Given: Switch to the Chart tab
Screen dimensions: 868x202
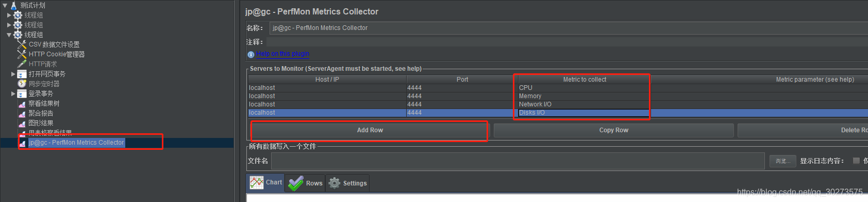Looking at the screenshot, I should [x=265, y=182].
